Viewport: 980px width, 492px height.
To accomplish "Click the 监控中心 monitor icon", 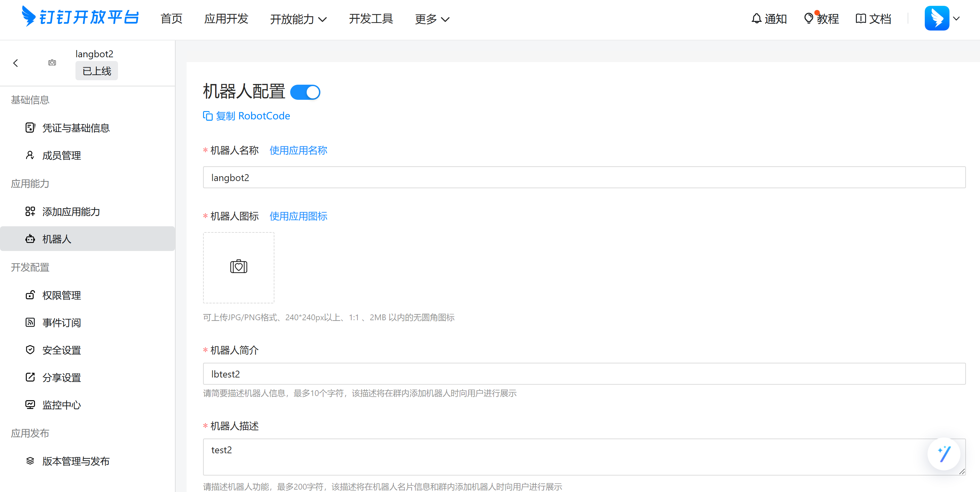I will [x=30, y=405].
